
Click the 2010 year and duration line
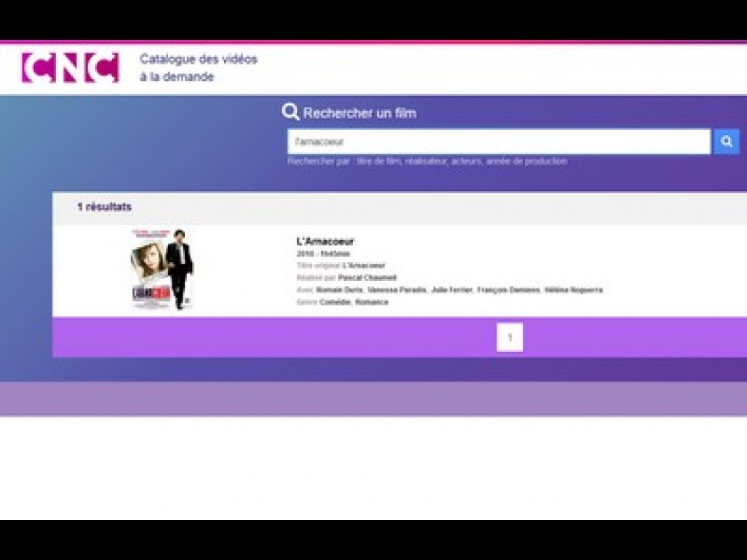click(323, 254)
